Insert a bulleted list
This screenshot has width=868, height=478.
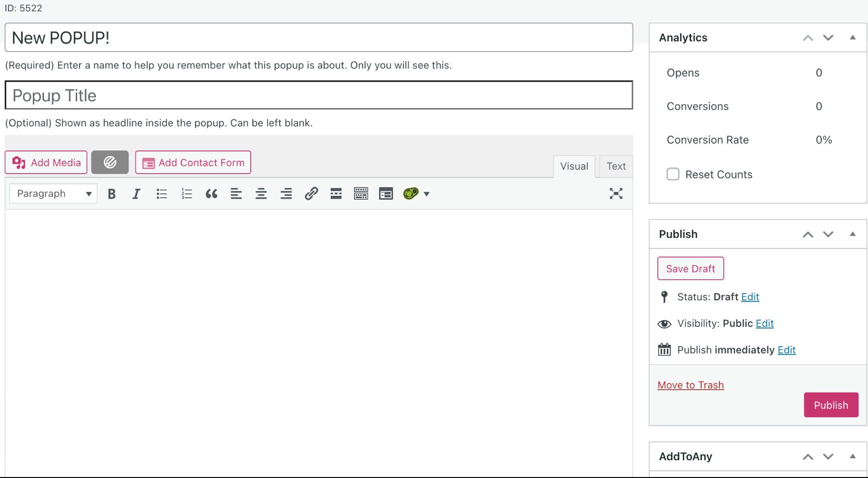point(162,193)
